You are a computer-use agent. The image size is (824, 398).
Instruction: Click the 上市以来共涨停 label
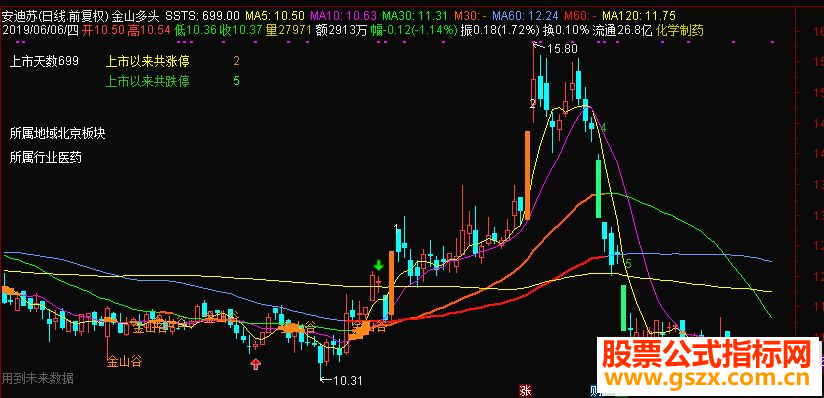click(x=148, y=62)
